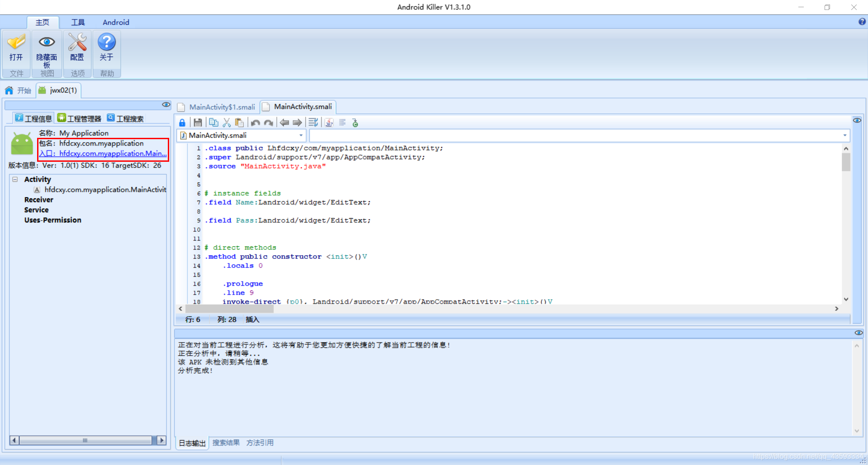Open 工程信息 panel tab
Viewport: 868px width, 465px height.
click(x=33, y=118)
